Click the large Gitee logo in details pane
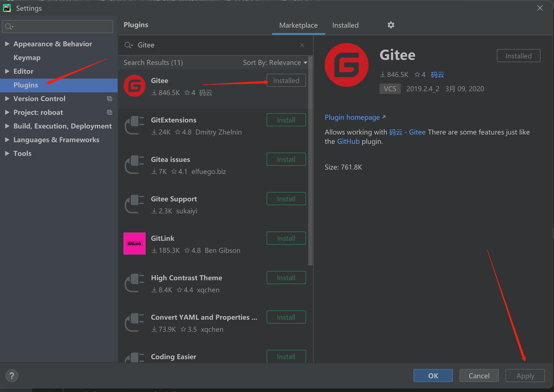This screenshot has height=392, width=554. [346, 65]
